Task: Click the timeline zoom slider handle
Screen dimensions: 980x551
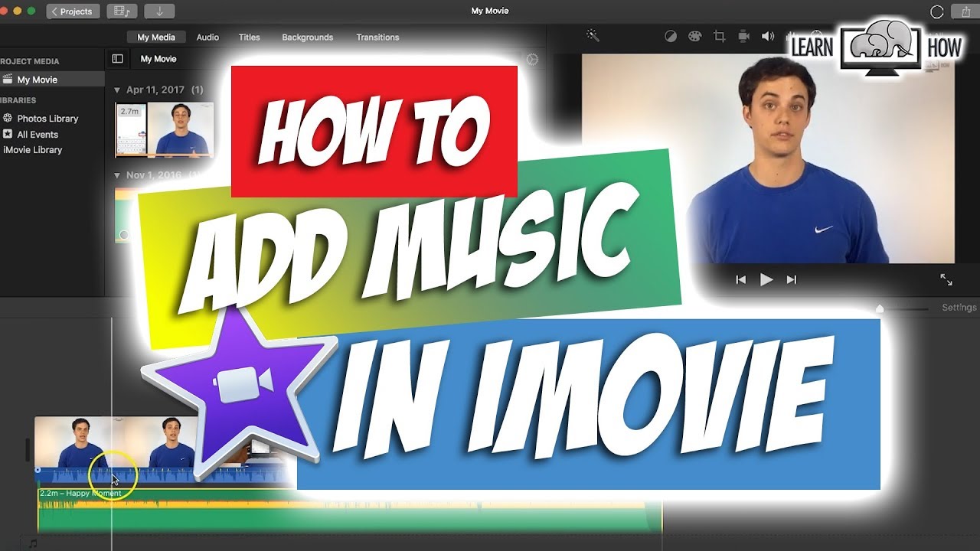Action: coord(880,308)
